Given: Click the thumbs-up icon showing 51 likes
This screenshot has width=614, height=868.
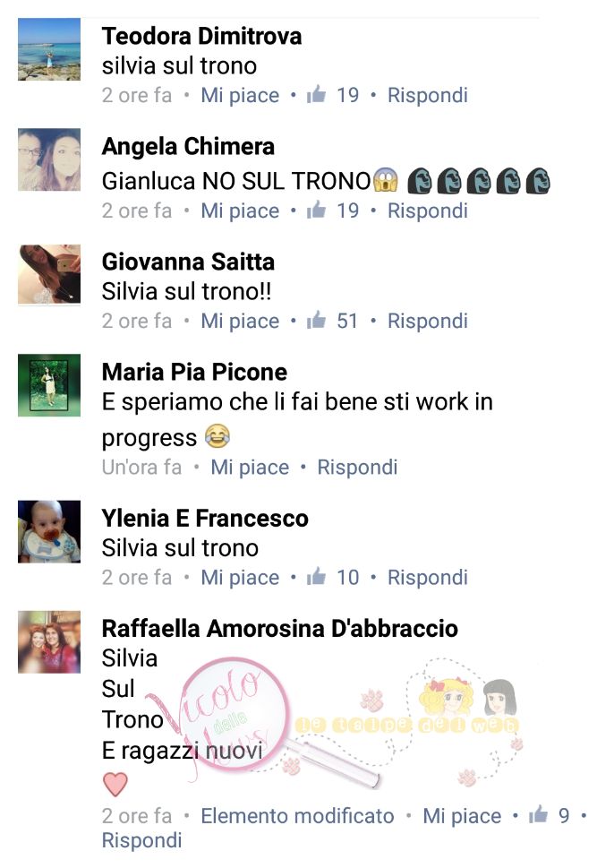Looking at the screenshot, I should [x=317, y=320].
